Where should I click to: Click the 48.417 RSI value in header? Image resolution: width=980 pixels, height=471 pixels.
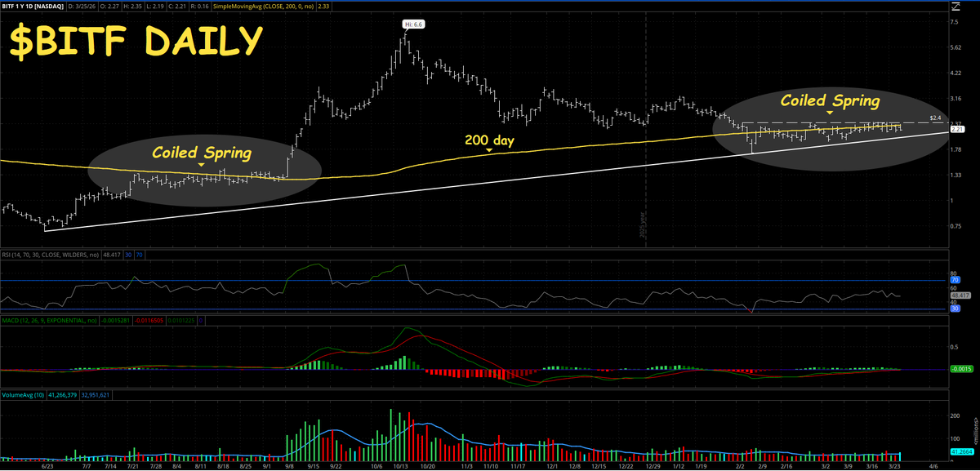click(112, 255)
